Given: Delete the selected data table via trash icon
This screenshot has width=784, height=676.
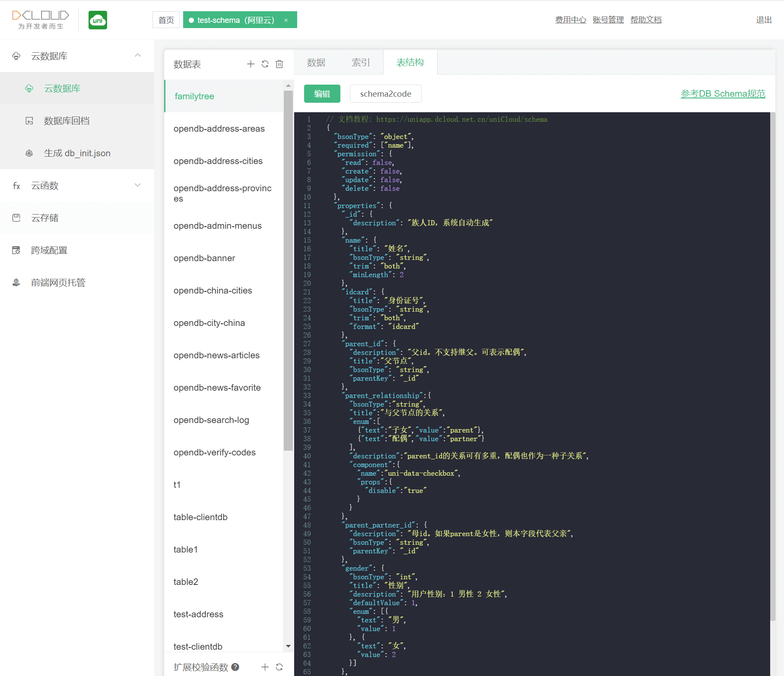Looking at the screenshot, I should pos(279,64).
